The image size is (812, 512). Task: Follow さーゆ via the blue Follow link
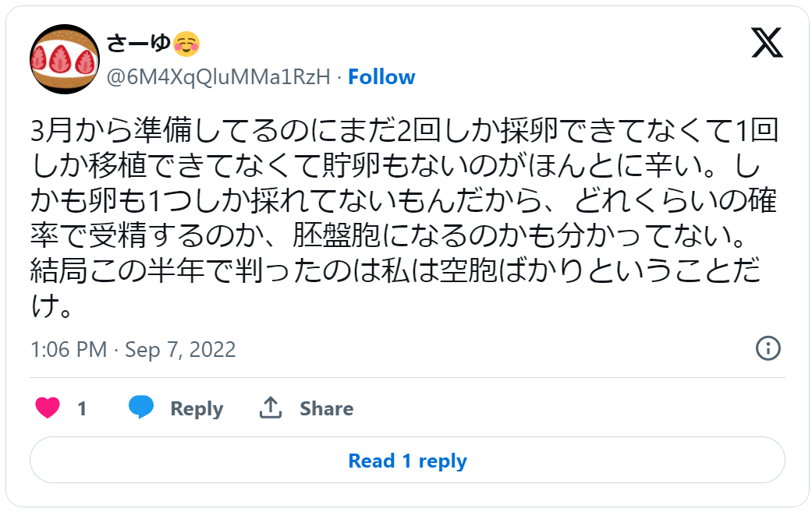382,76
